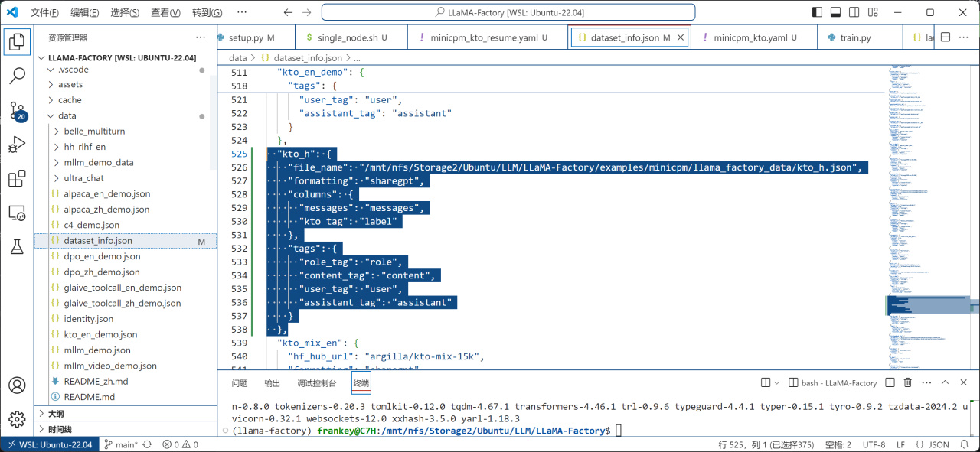Toggle secondary side bar visibility
Viewport: 980px width, 452px height.
tap(855, 12)
